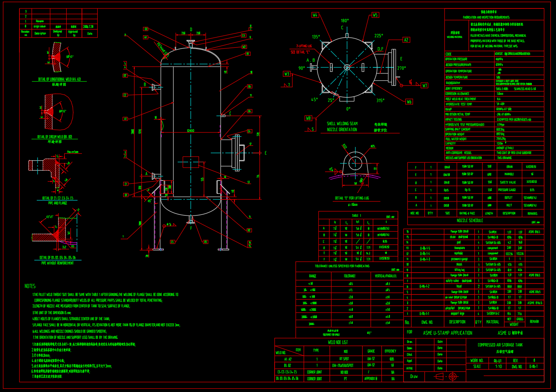Click the SHELL WELDING SEAM caption

click(x=342, y=124)
